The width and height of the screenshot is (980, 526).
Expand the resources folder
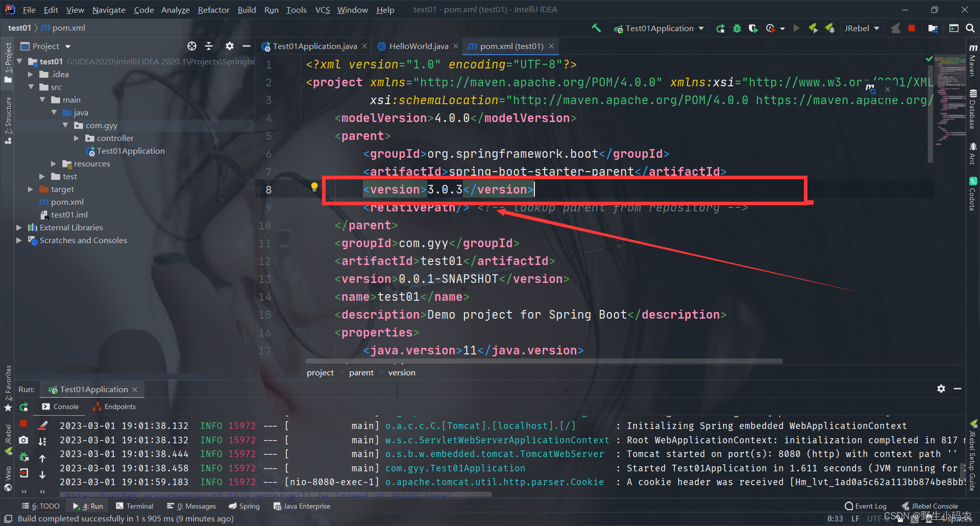(54, 164)
